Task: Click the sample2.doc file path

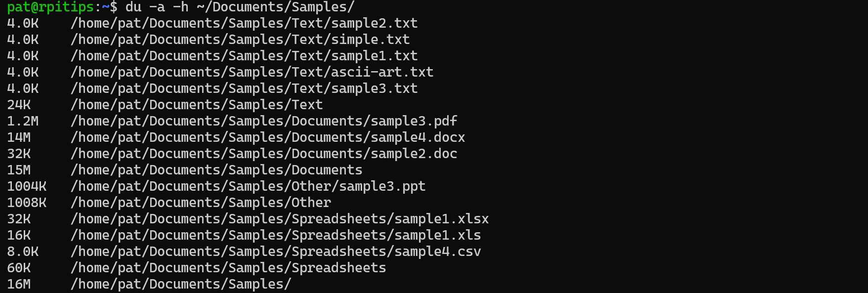Action: pos(264,154)
